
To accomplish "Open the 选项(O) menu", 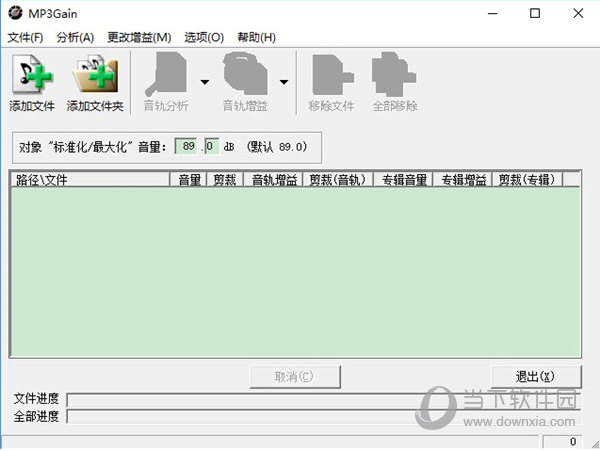I will 204,37.
